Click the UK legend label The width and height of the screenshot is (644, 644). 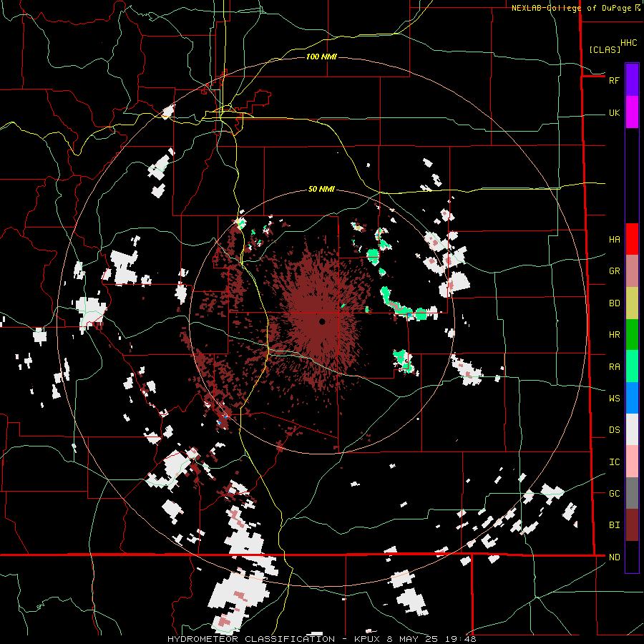[x=614, y=112]
